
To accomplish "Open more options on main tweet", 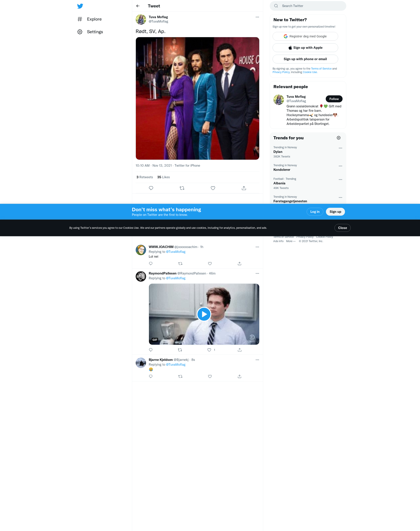I will pos(257,17).
